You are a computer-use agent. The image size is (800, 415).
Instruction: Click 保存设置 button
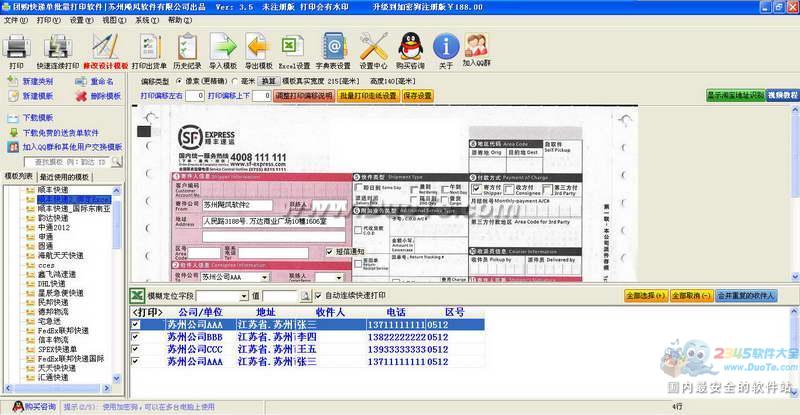tap(417, 96)
